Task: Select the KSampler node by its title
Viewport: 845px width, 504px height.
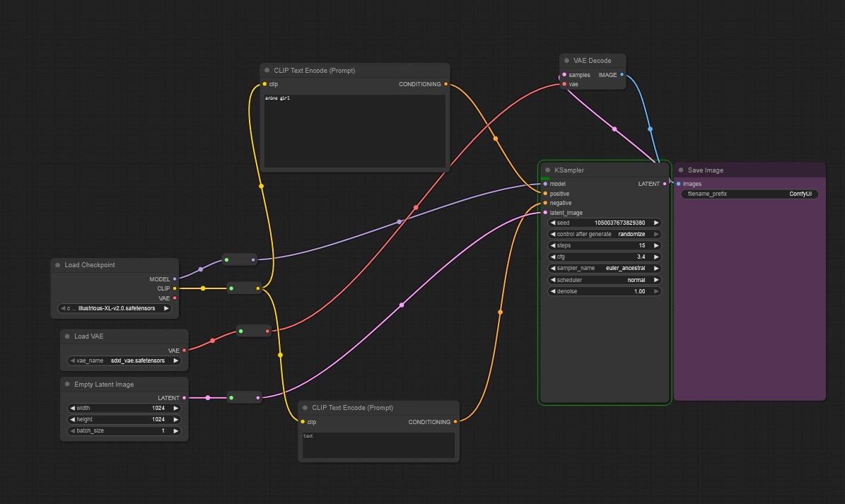Action: (x=569, y=170)
